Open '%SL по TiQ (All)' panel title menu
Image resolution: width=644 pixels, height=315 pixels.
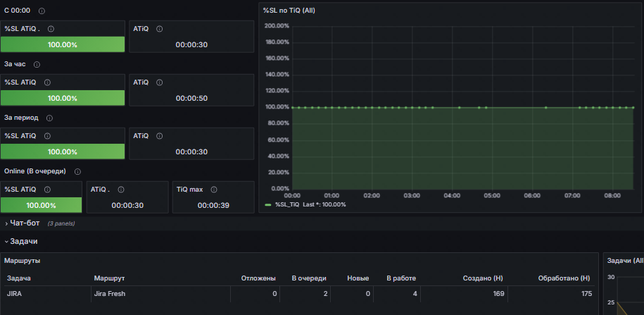[289, 11]
